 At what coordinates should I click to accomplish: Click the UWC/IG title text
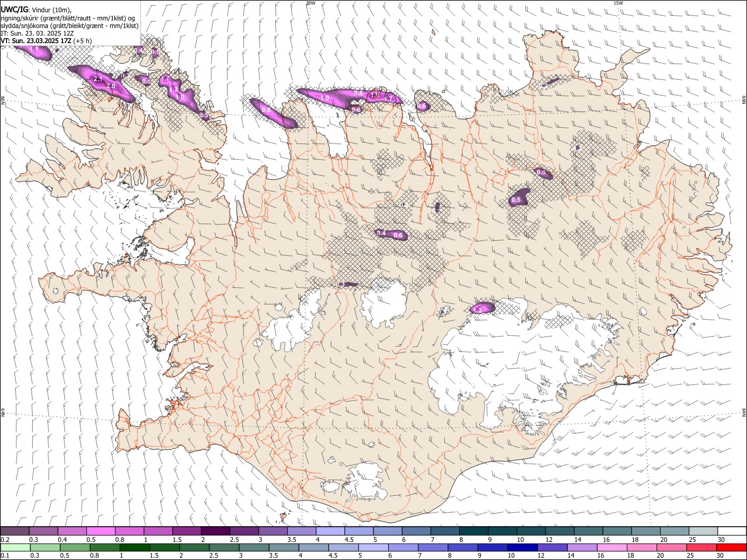pyautogui.click(x=14, y=9)
